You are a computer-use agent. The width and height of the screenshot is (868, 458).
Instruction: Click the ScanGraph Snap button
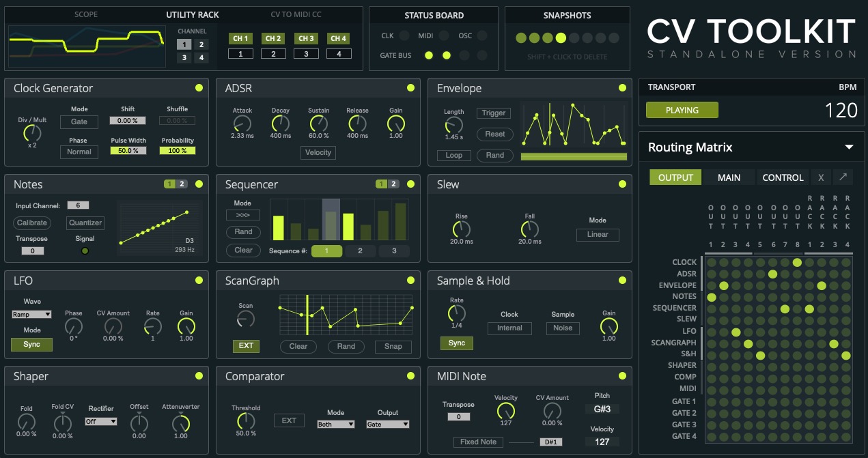click(x=393, y=346)
